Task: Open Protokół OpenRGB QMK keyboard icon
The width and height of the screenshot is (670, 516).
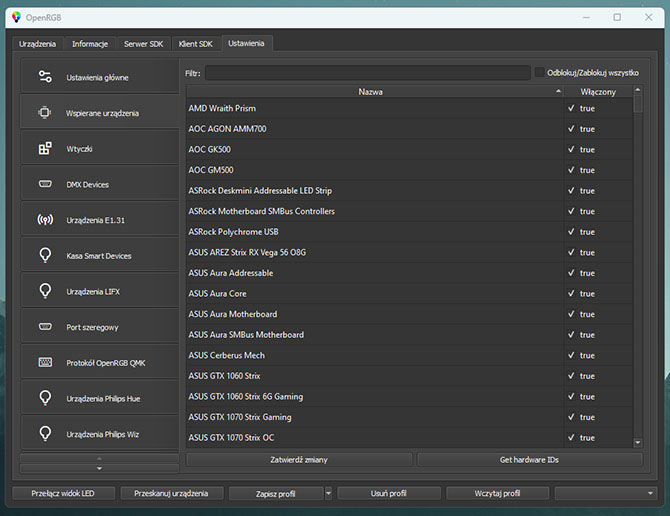Action: [45, 362]
